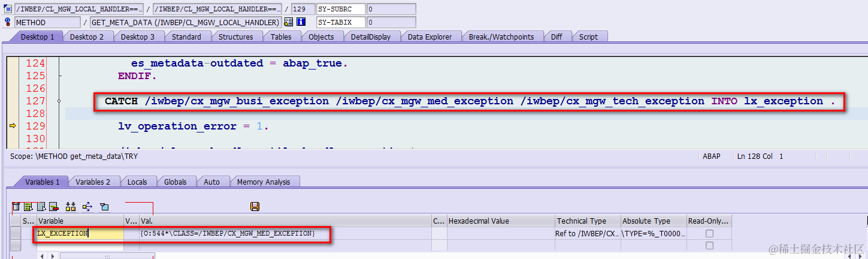Viewport: 868px width, 259px height.
Task: Click the blue arrow branch icon in variables toolbar
Action: click(87, 207)
